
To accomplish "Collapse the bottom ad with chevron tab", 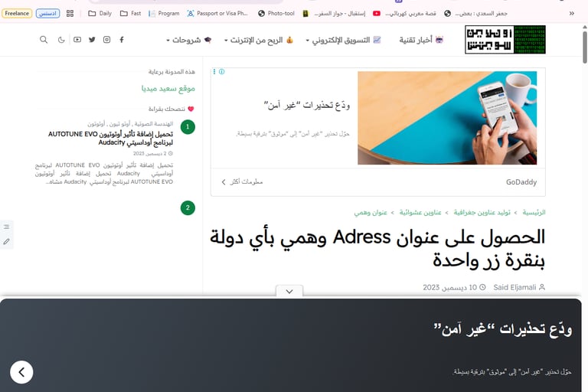I will [x=289, y=291].
